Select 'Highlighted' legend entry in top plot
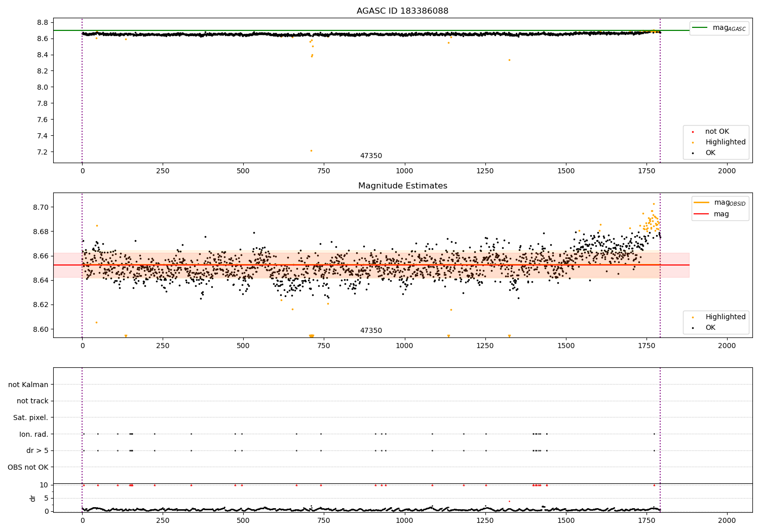This screenshot has height=532, width=760. tap(726, 142)
